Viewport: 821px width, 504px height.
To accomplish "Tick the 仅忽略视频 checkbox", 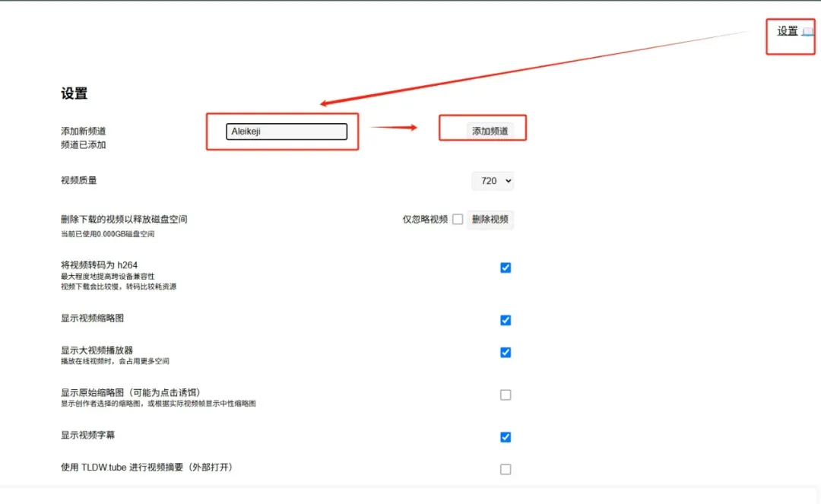I will pyautogui.click(x=458, y=220).
